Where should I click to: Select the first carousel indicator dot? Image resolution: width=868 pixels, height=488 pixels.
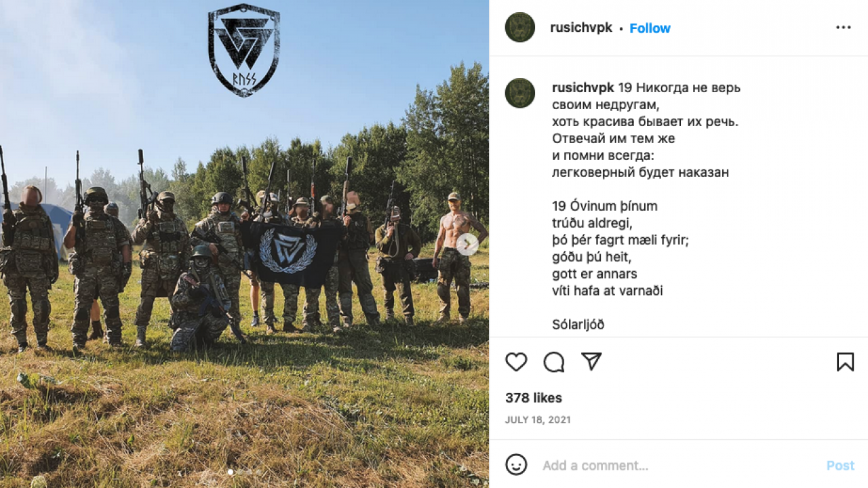(231, 472)
